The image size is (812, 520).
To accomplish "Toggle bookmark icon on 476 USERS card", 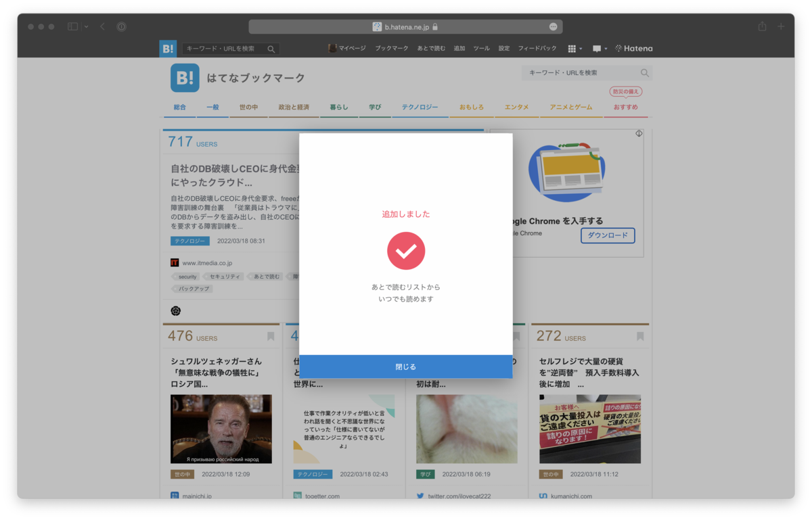I will click(x=271, y=336).
